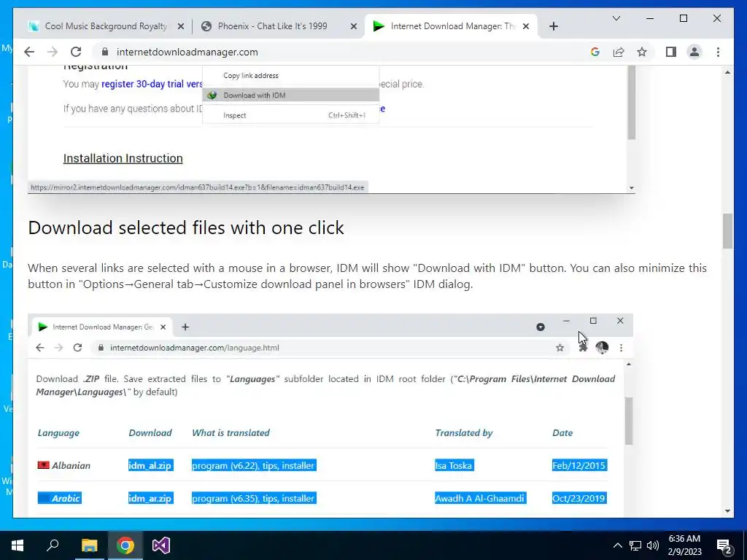Bookmark this page with the star icon
The image size is (747, 560).
click(x=642, y=52)
